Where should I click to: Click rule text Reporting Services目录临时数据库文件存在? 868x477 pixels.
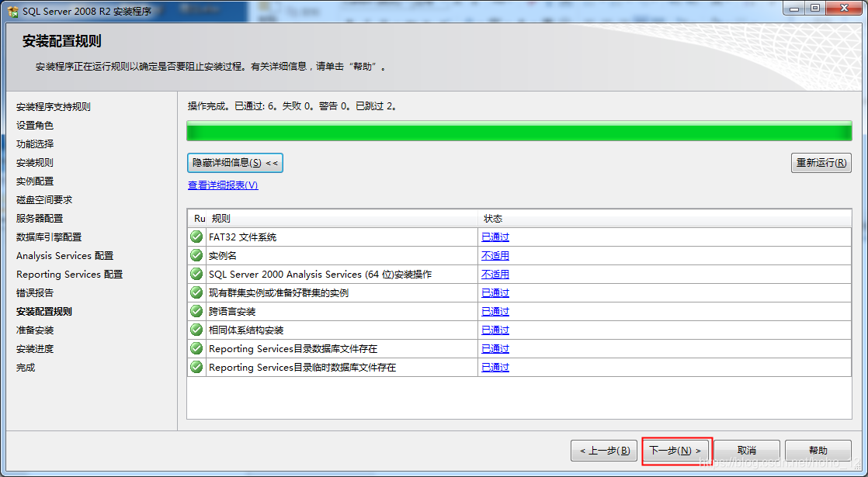pyautogui.click(x=302, y=367)
